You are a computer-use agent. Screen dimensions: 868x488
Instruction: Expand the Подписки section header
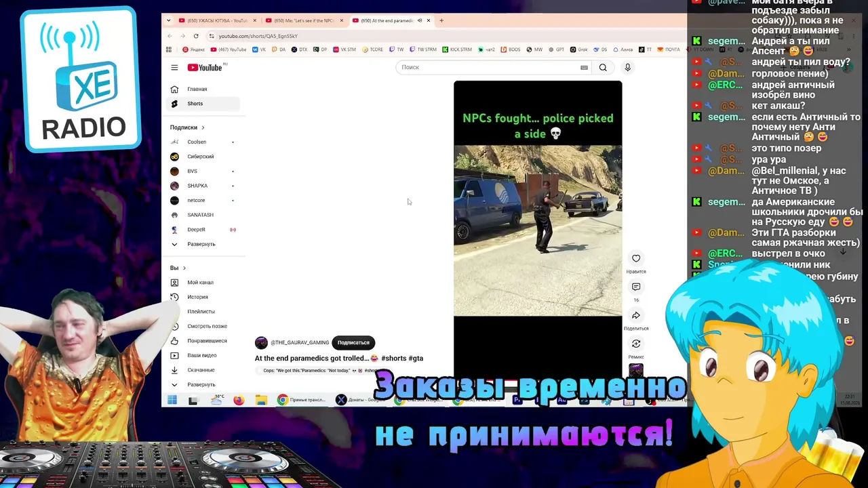tap(187, 127)
